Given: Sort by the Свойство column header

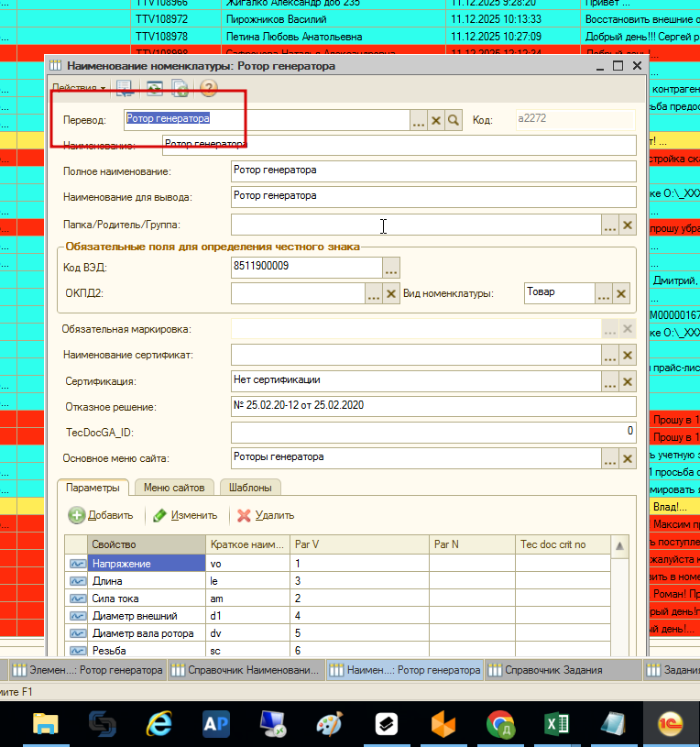Looking at the screenshot, I should pyautogui.click(x=147, y=544).
